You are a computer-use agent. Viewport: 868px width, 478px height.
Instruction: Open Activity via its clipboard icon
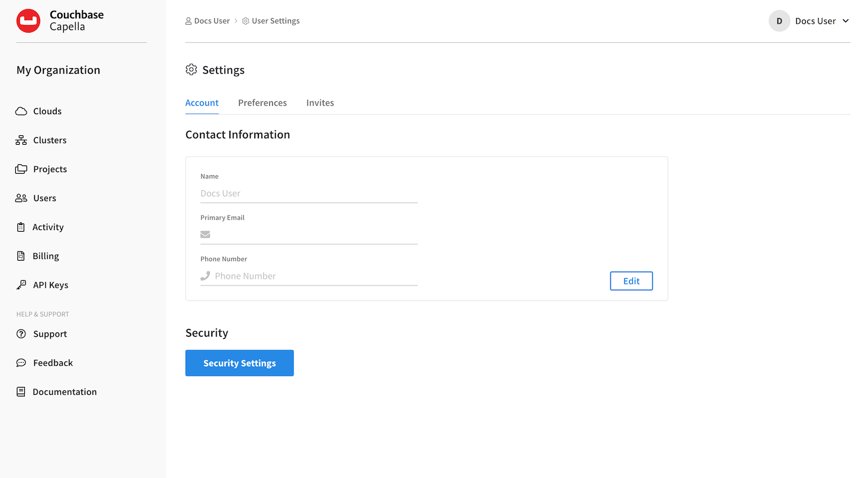click(x=22, y=227)
